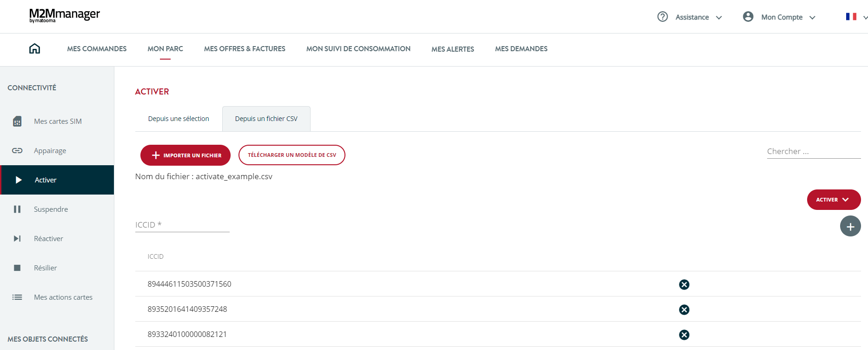Remove ICCID 8935201641409357248 with its X icon
Viewport: 868px width, 350px height.
(684, 310)
